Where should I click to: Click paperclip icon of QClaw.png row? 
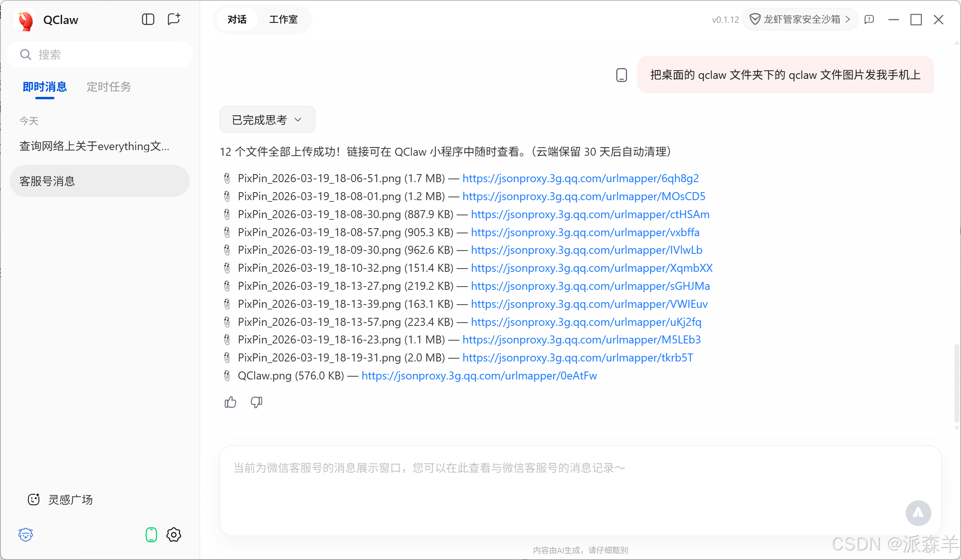227,375
